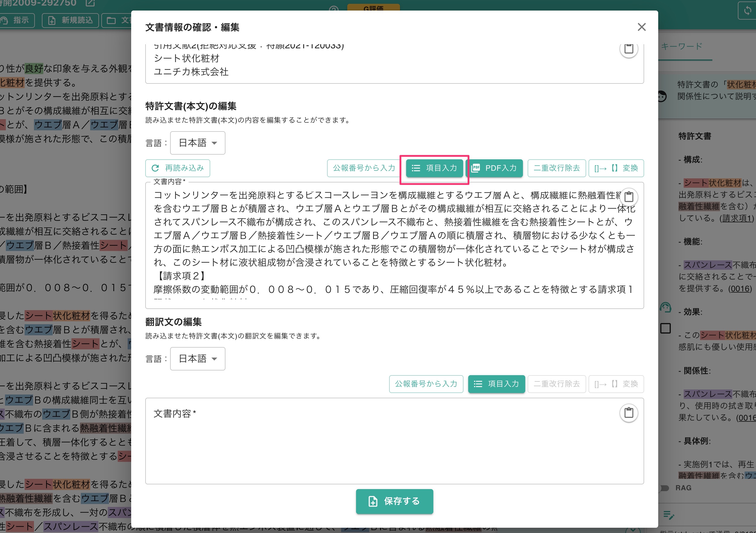The image size is (756, 533).
Task: Click list icon on translation section 項目入力
Action: [x=478, y=384]
